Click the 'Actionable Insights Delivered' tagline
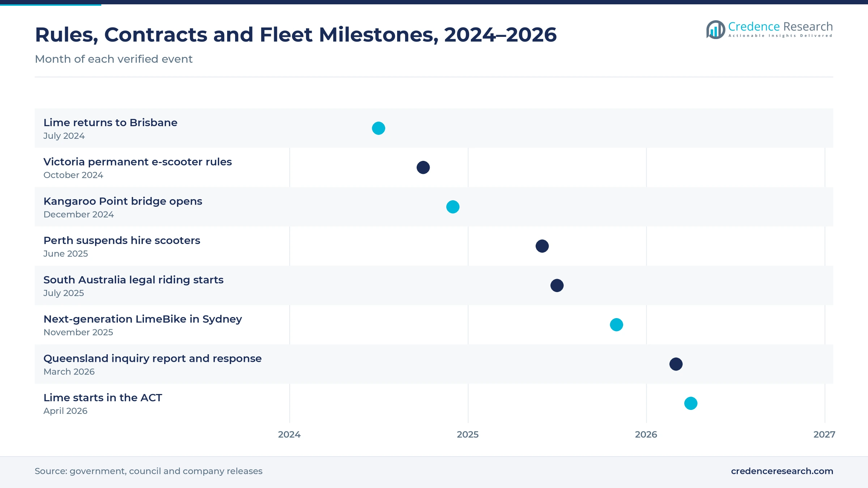 [x=780, y=36]
